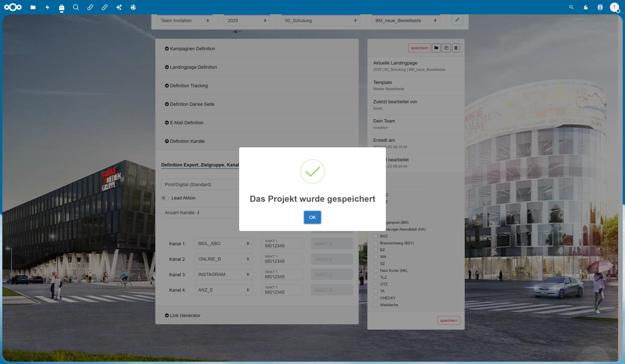Check the Braunschweig (BZV) checkbox
Screen dimensions: 625x364
376,243
